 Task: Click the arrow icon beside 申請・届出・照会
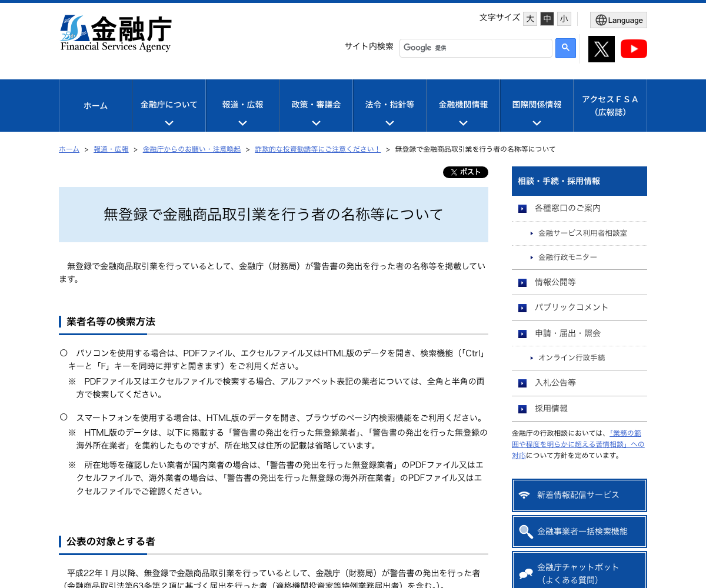522,334
